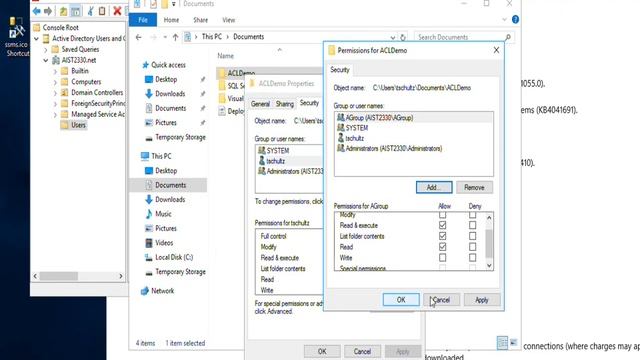This screenshot has height=360, width=640.
Task: Expand the Domain Controllers node
Action: 55,93
